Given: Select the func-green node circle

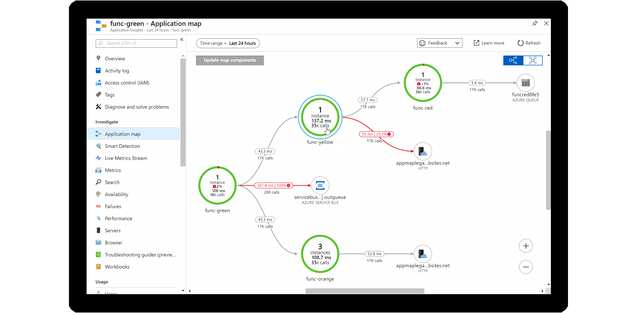Looking at the screenshot, I should click(x=217, y=185).
